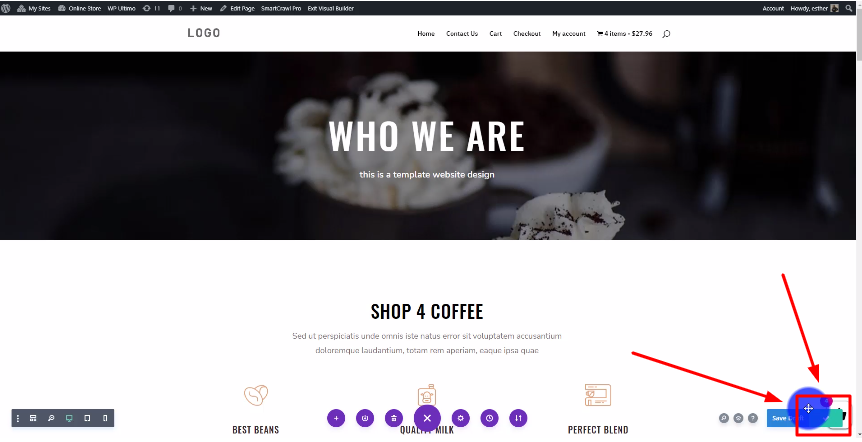Open editing history clock icon

click(489, 418)
